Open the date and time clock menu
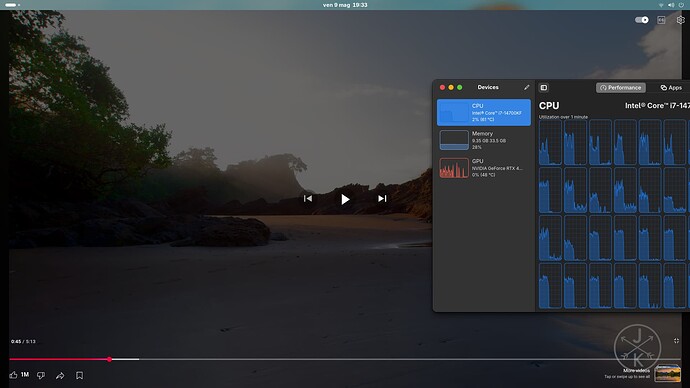 pos(345,5)
